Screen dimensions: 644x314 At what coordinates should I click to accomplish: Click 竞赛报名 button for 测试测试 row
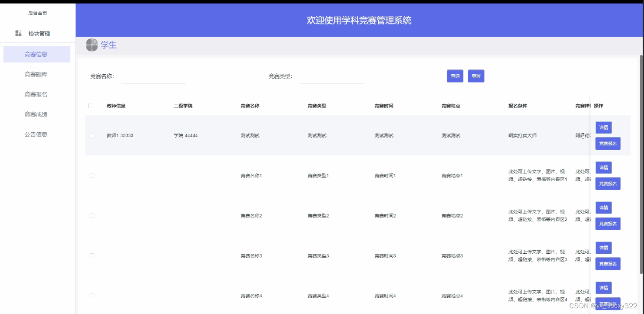608,143
